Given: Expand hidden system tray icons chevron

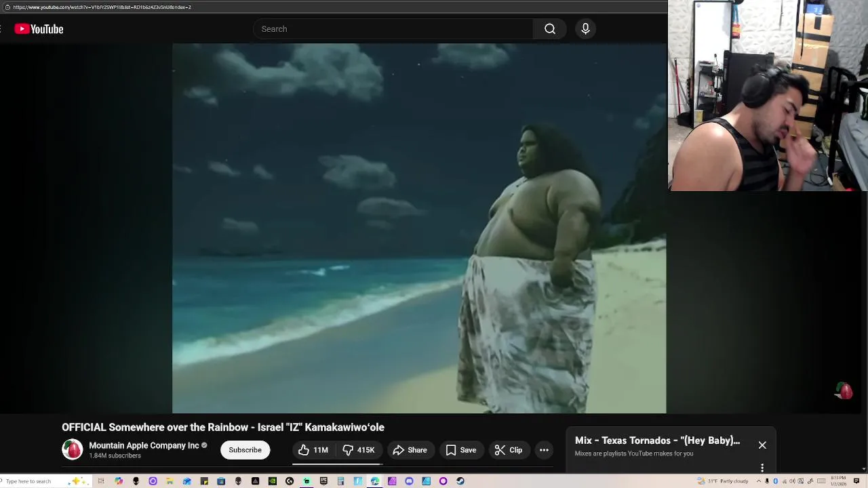Looking at the screenshot, I should pyautogui.click(x=759, y=481).
